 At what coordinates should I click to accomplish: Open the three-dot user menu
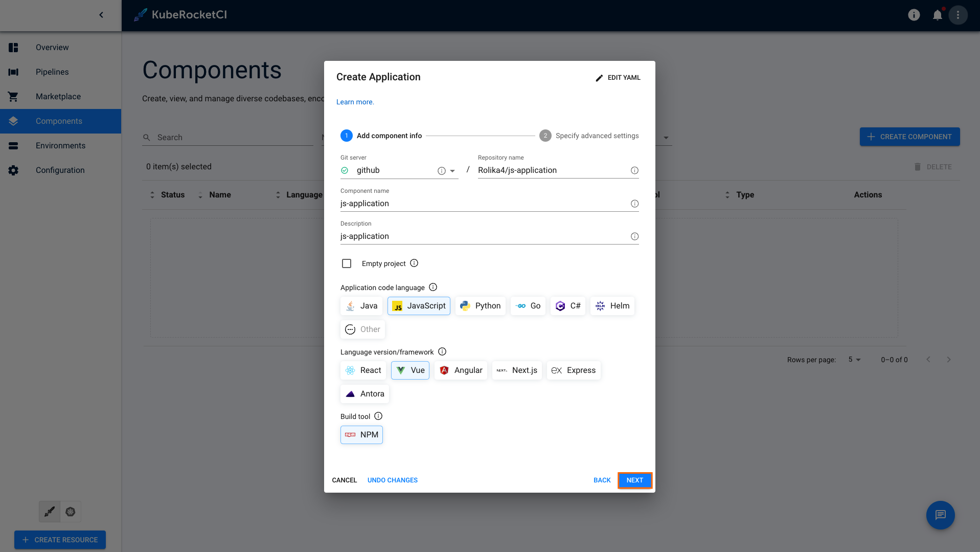pyautogui.click(x=958, y=15)
